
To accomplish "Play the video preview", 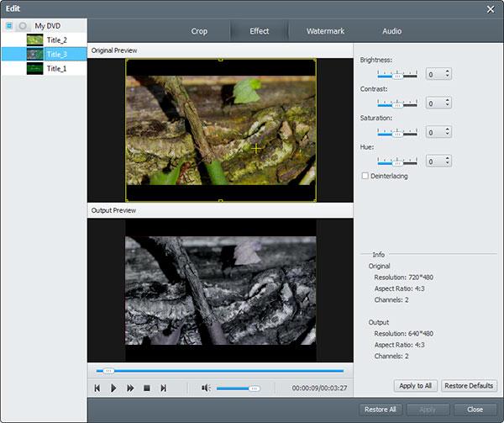I will click(113, 389).
